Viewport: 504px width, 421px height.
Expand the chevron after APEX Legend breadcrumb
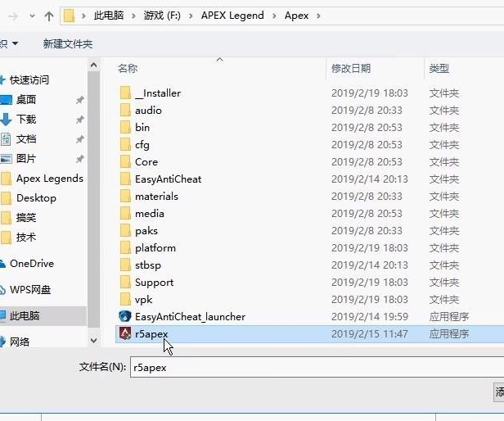tap(274, 16)
